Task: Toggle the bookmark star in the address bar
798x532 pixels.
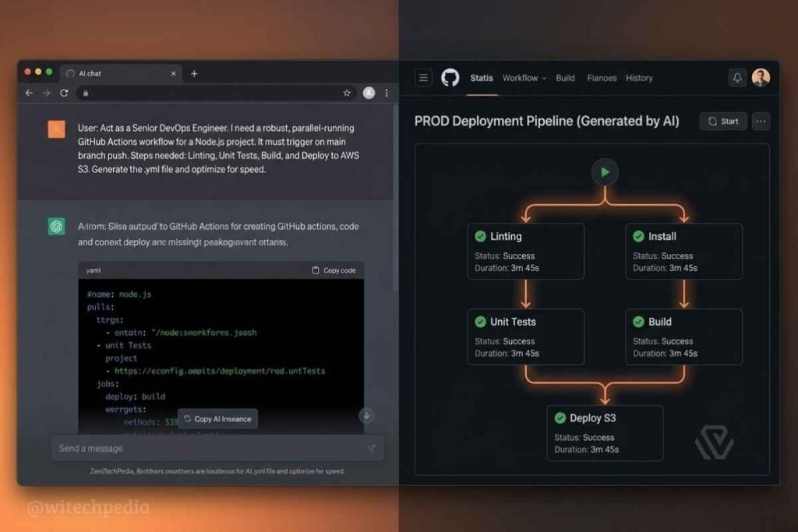Action: pyautogui.click(x=347, y=93)
